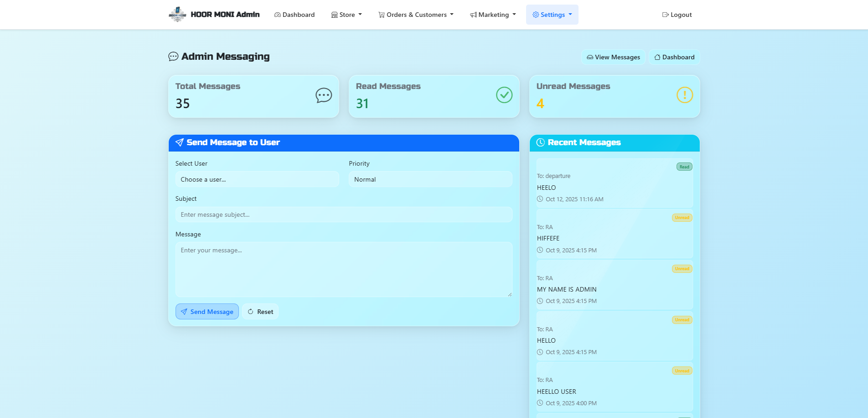Open the Marketing dropdown
This screenshot has height=418, width=868.
pyautogui.click(x=493, y=15)
